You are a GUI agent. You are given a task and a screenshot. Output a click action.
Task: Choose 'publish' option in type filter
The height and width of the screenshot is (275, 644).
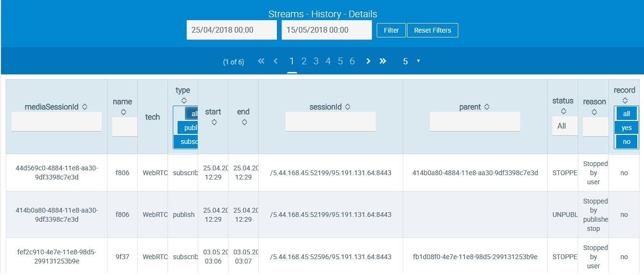[x=188, y=128]
